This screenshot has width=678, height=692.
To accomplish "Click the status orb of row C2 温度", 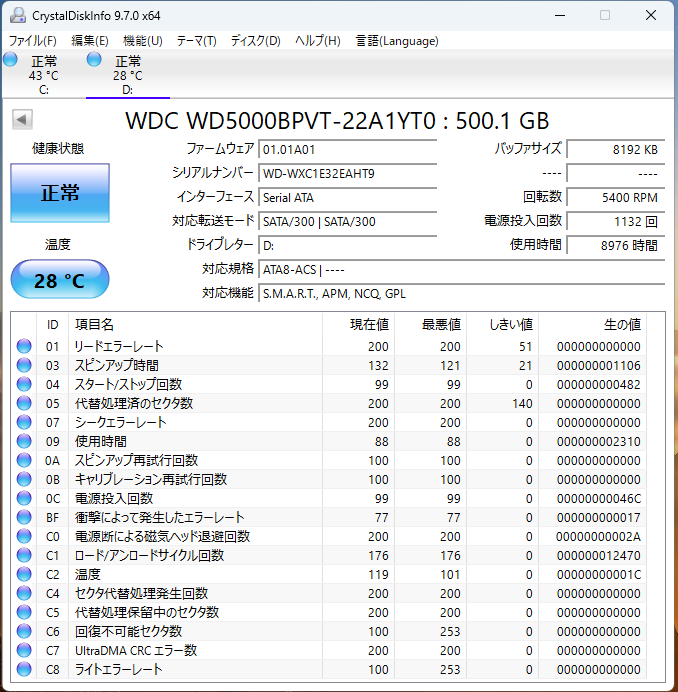I will coord(24,574).
